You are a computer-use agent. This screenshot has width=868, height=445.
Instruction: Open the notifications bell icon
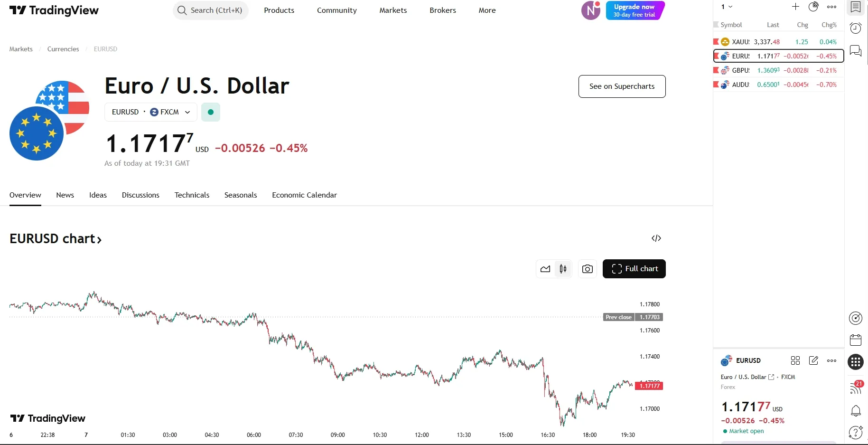tap(855, 411)
